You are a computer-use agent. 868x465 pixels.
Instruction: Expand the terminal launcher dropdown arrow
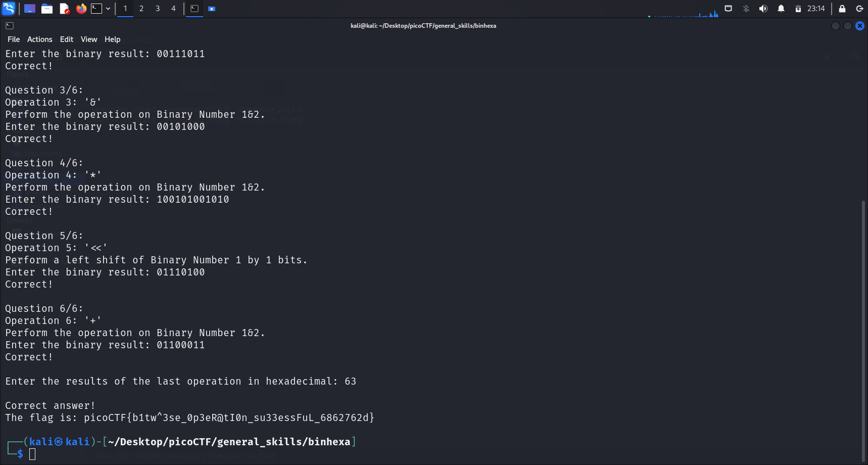click(108, 9)
